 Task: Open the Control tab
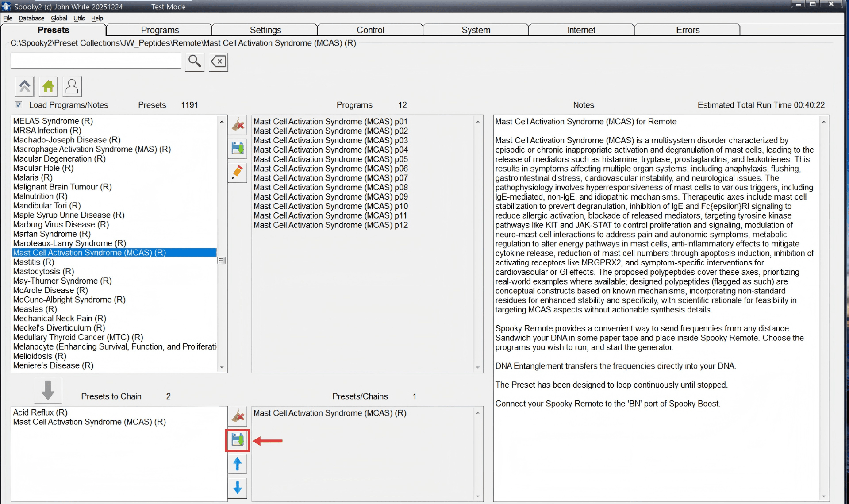click(370, 30)
